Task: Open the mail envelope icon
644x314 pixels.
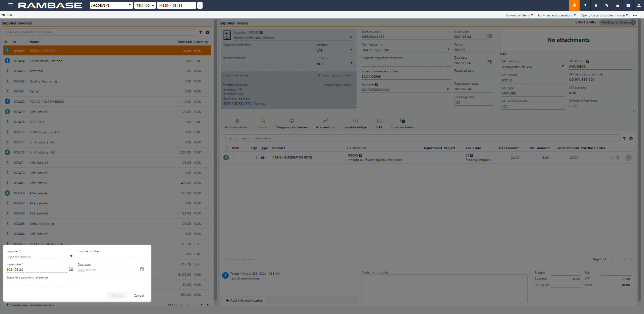Action: point(628,5)
